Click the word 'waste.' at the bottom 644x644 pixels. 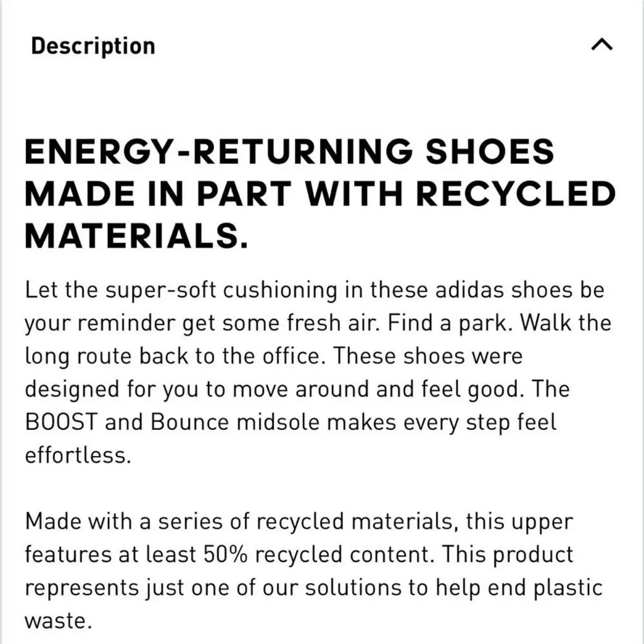58,621
